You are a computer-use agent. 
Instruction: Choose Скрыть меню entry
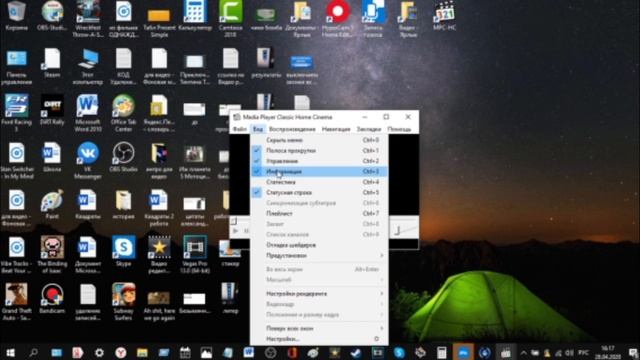[319, 140]
